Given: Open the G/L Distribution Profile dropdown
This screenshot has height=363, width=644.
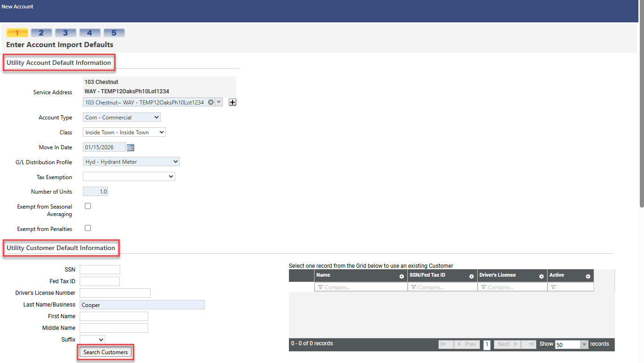Looking at the screenshot, I should 131,162.
